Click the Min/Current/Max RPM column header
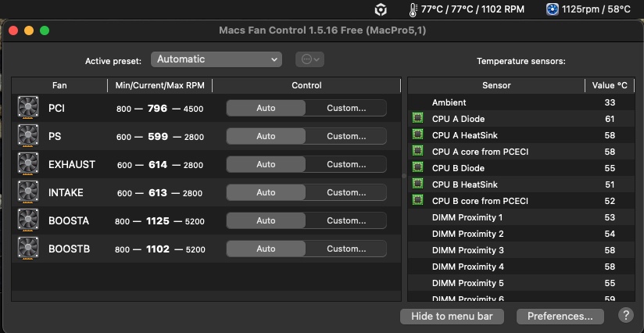 (159, 85)
